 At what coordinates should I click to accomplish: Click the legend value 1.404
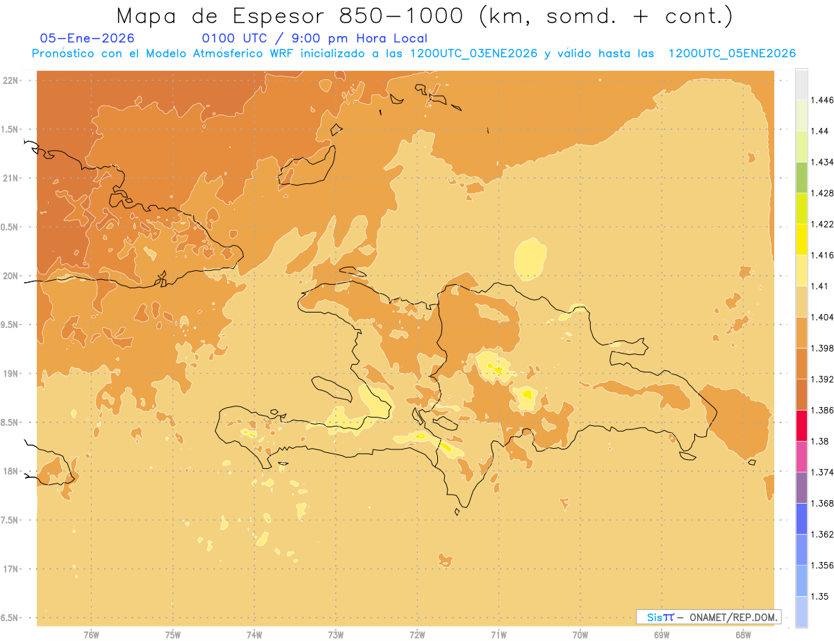point(821,317)
